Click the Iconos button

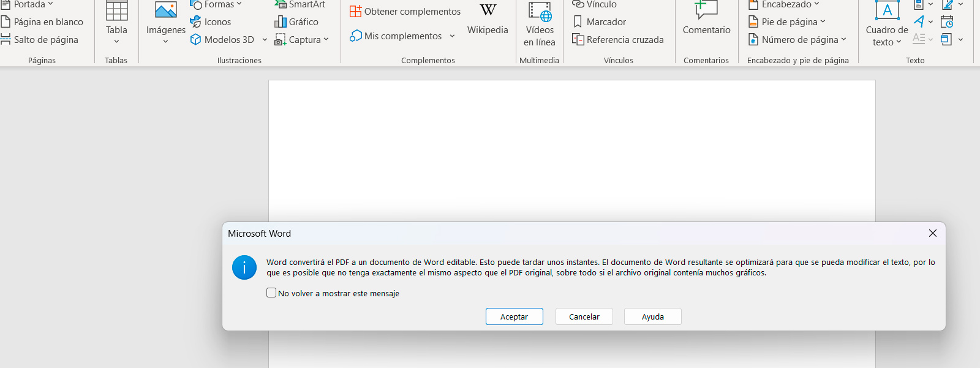211,22
